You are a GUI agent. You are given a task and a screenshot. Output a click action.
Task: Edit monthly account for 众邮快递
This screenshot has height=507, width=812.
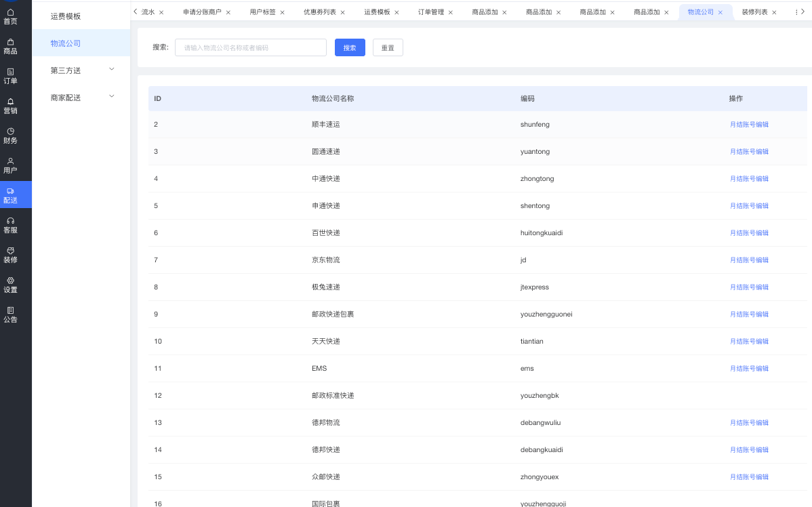tap(749, 477)
